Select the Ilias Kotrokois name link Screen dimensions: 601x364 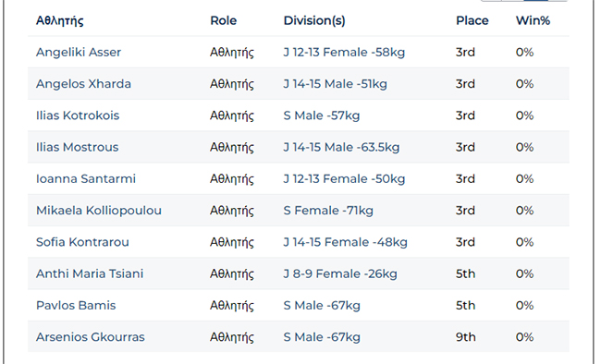pyautogui.click(x=78, y=115)
